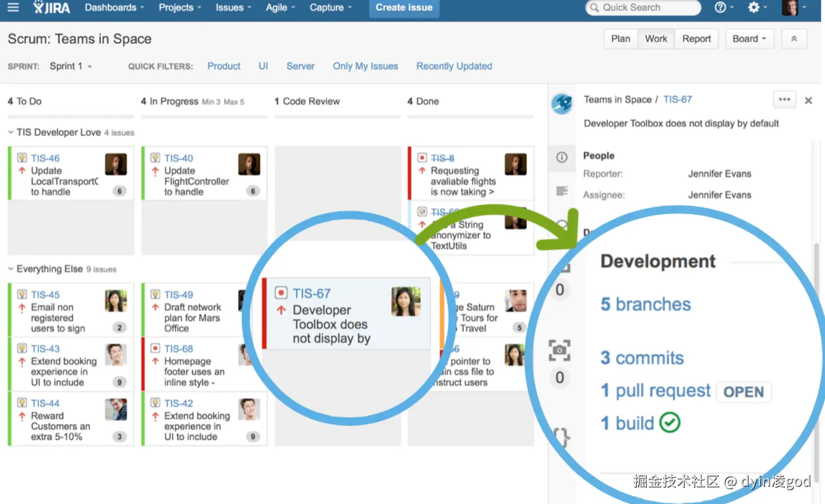Image resolution: width=825 pixels, height=504 pixels.
Task: Open the 1 build link
Action: pyautogui.click(x=627, y=423)
